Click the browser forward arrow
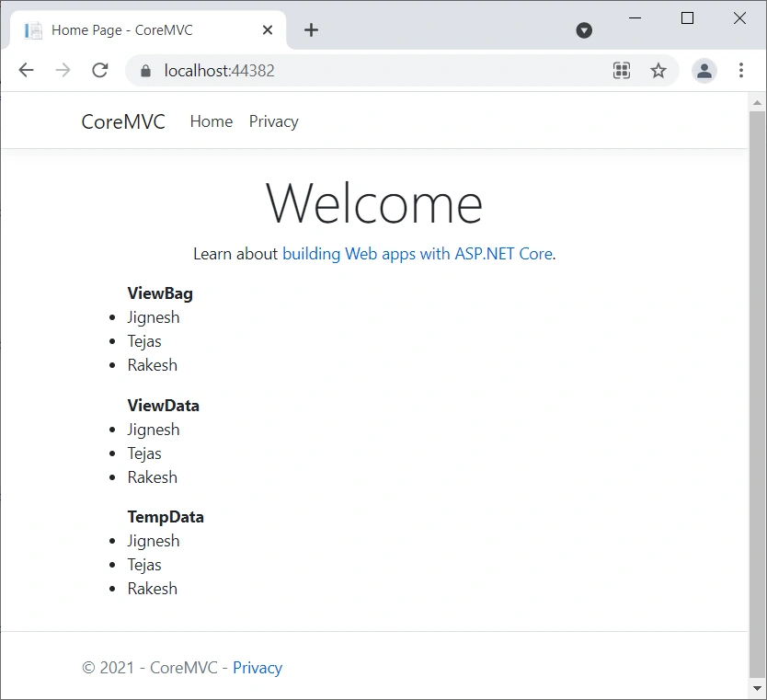767x700 pixels. click(x=63, y=71)
